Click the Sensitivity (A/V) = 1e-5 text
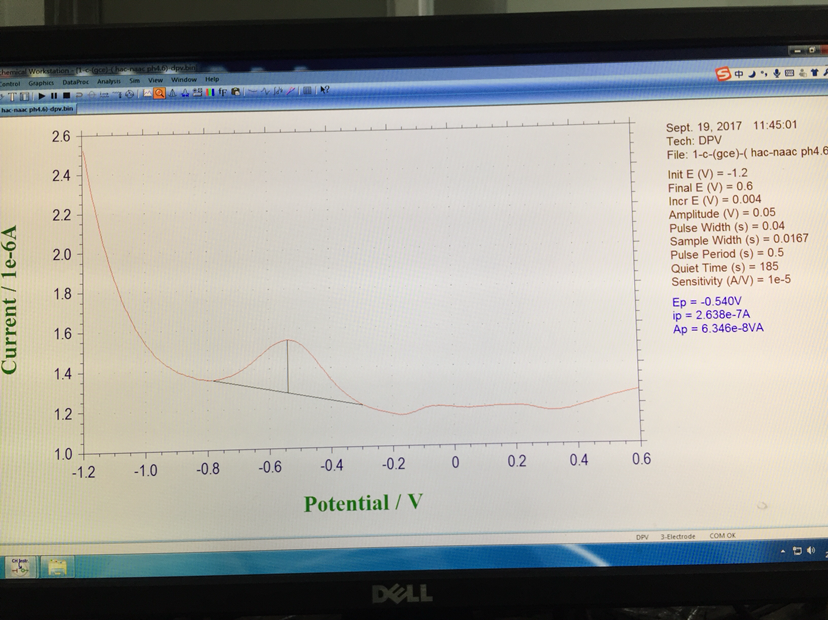 (731, 280)
